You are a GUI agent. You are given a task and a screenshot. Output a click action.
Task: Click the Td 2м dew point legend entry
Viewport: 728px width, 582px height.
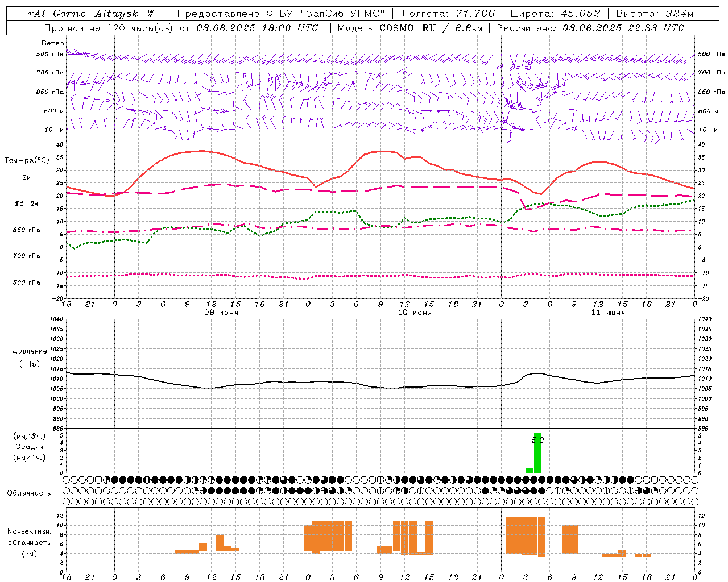coord(27,203)
